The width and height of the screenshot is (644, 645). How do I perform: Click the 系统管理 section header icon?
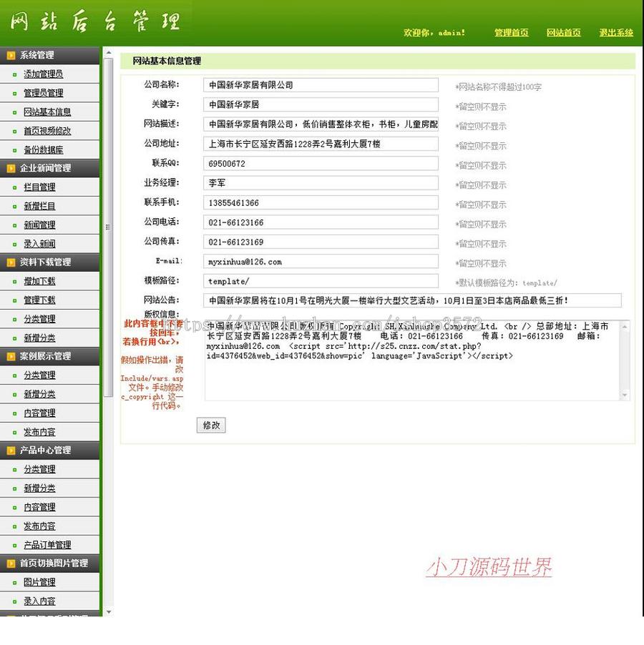11,55
